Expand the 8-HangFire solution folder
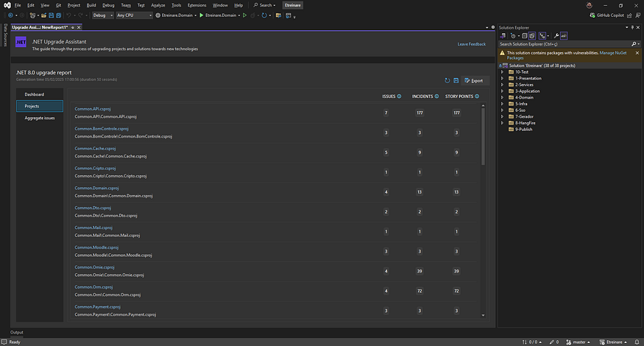 [502, 123]
